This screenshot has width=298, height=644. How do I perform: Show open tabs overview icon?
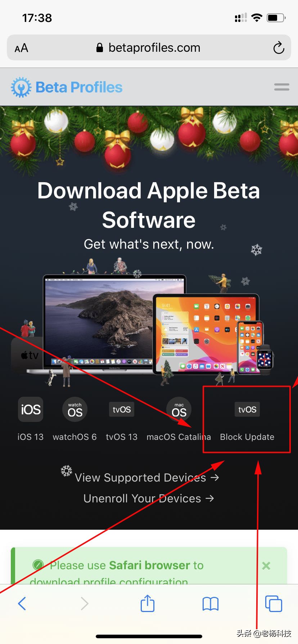[x=274, y=603]
